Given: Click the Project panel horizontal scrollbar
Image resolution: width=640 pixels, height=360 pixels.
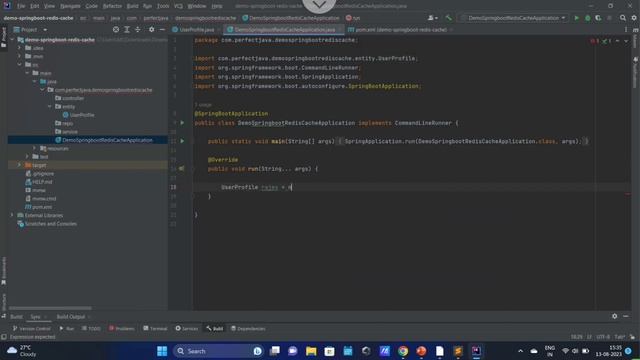Looking at the screenshot, I should point(50,308).
